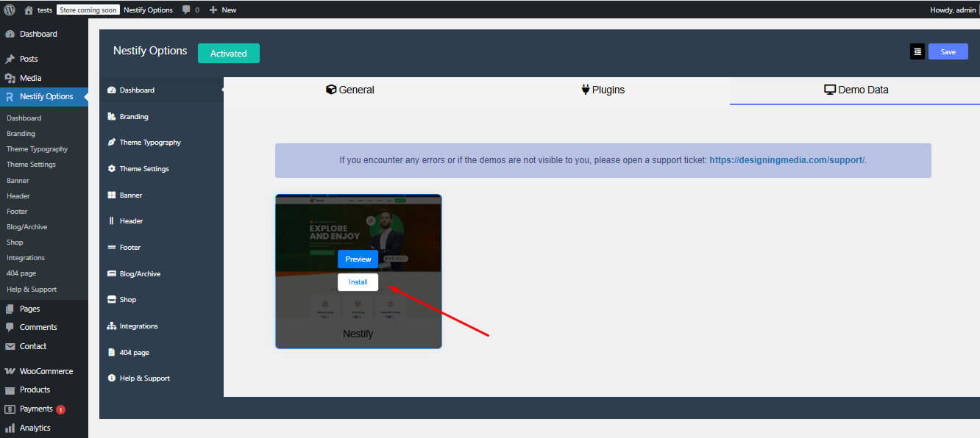Open Integrations submenu link in WordPress sidebar
Viewport: 980px width, 438px height.
tap(26, 258)
